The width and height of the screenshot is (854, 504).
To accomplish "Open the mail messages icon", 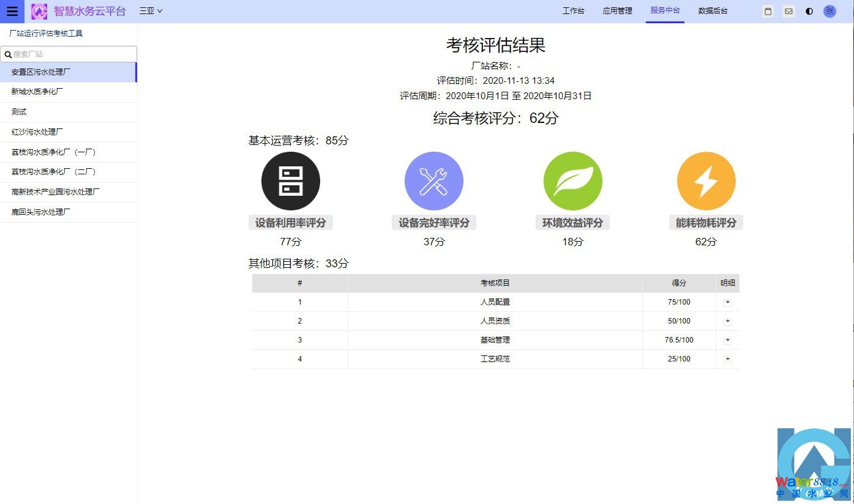I will pos(788,11).
